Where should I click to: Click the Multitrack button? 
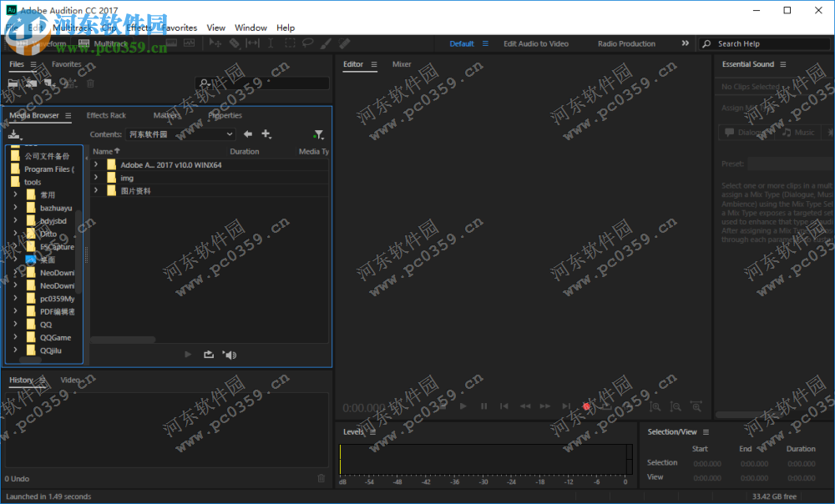click(x=107, y=43)
